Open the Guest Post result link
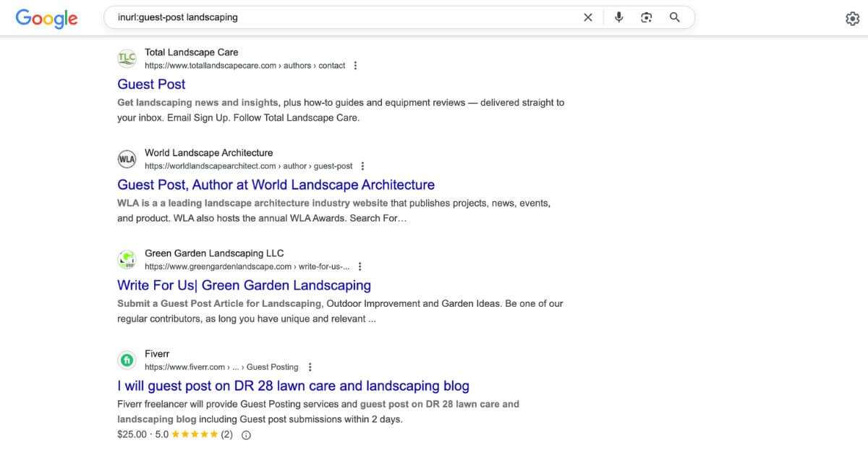This screenshot has height=456, width=868. 150,84
